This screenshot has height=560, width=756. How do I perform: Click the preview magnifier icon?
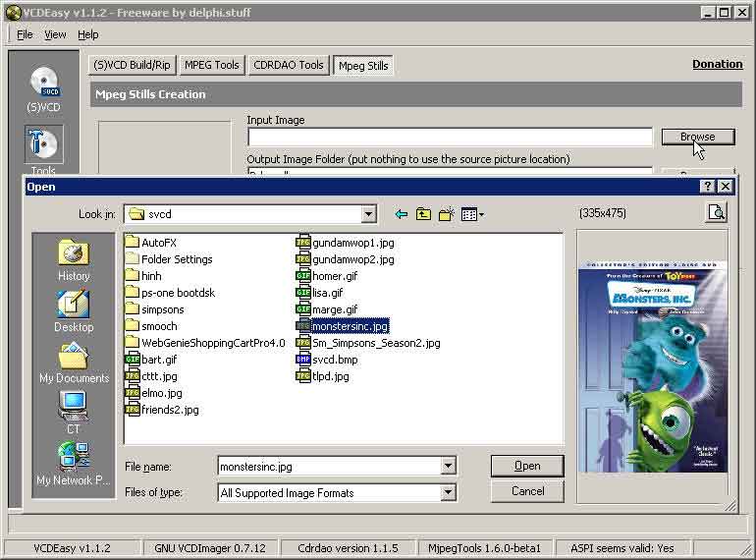[x=717, y=212]
